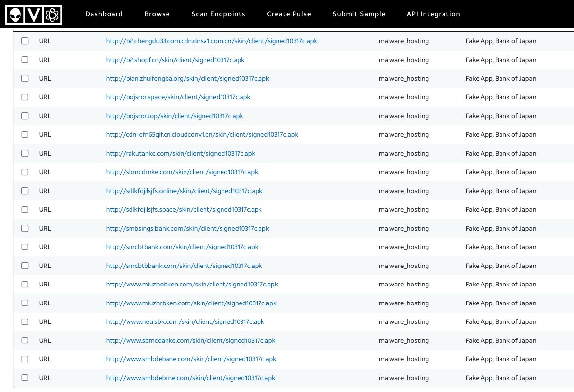The height and width of the screenshot is (392, 574).
Task: Follow the www.miuzhobken.com URL link
Action: [x=192, y=285]
